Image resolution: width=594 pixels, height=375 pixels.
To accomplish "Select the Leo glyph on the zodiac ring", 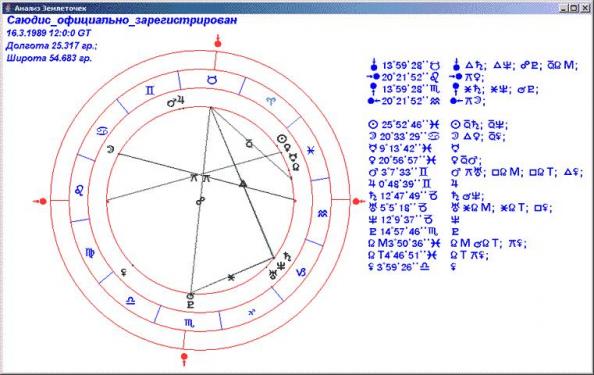I will tap(79, 190).
